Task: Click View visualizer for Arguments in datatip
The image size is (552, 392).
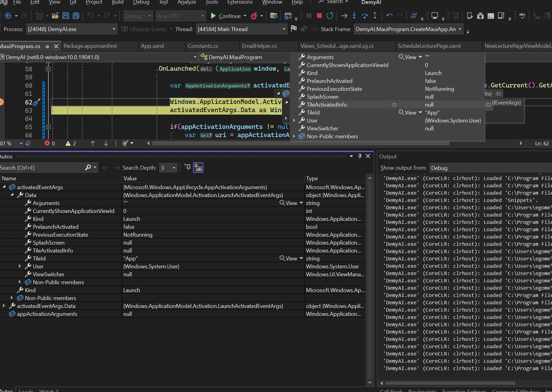Action: click(407, 57)
